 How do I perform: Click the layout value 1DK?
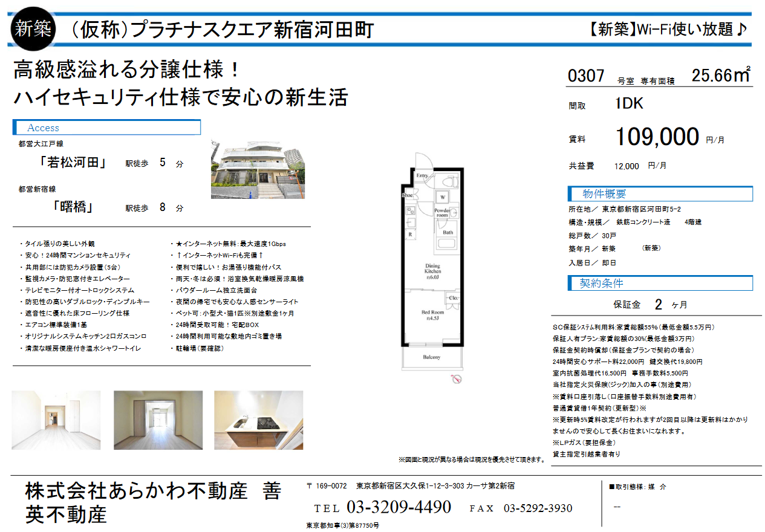(x=629, y=104)
